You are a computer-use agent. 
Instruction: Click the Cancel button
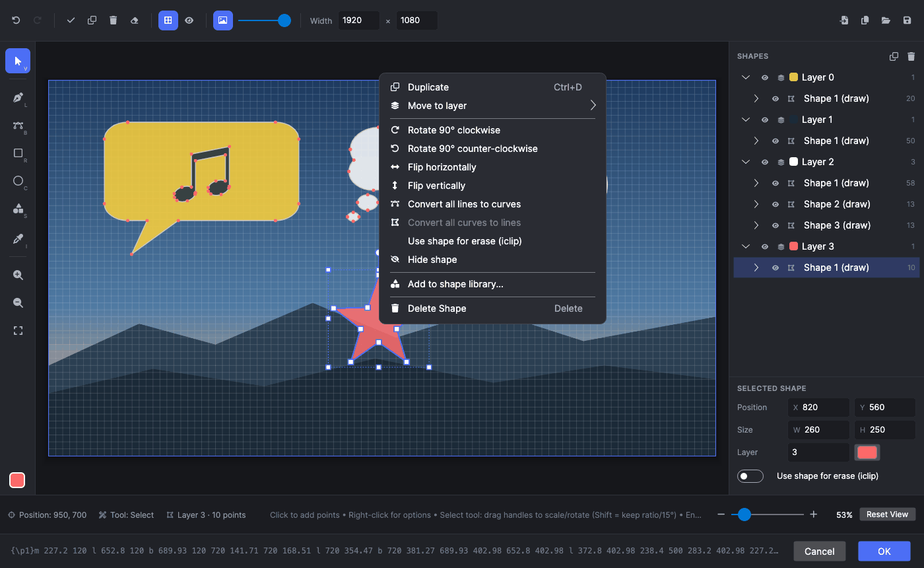(820, 551)
